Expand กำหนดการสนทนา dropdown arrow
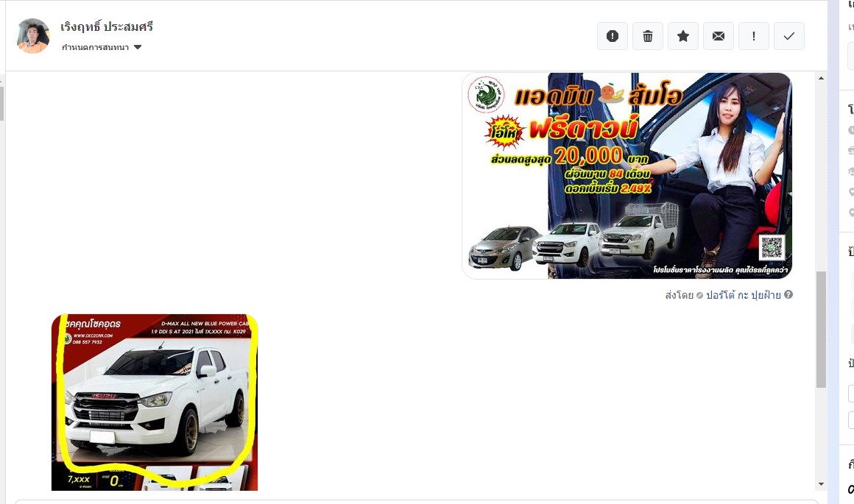 pyautogui.click(x=138, y=47)
